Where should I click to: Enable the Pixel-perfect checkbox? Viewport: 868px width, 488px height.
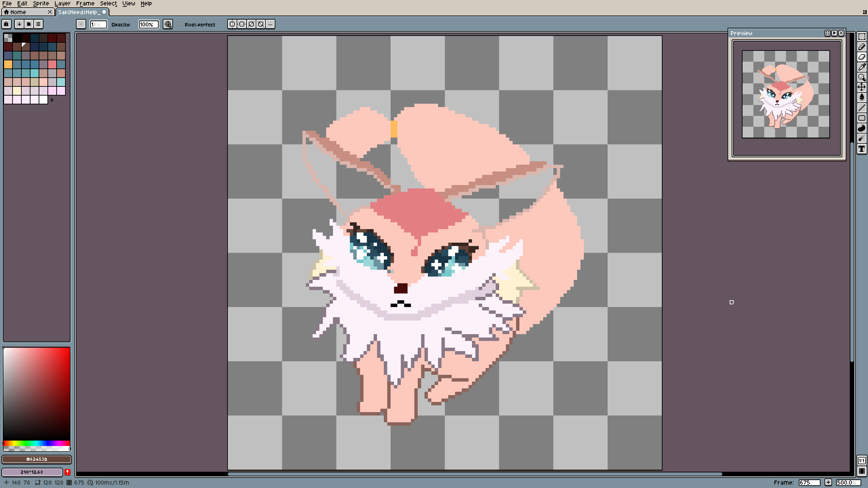179,24
